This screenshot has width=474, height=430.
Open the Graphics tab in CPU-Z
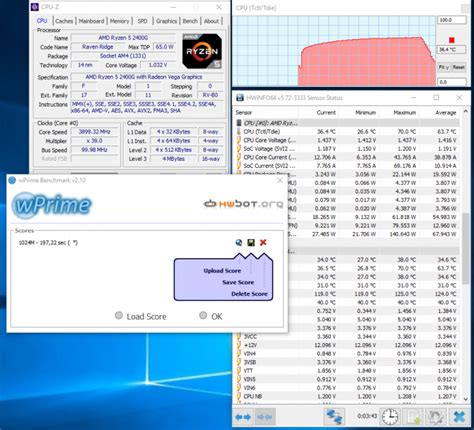tap(166, 21)
